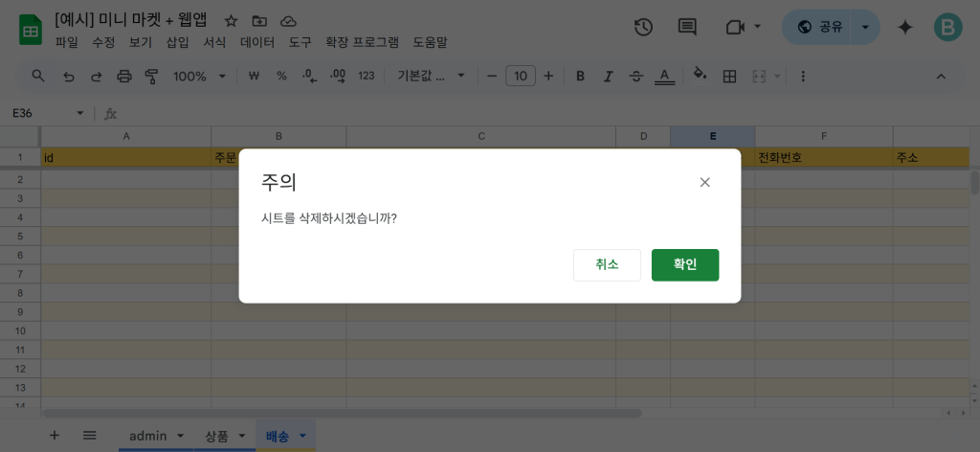The image size is (980, 452).
Task: Select the paint format tool
Action: tap(151, 76)
